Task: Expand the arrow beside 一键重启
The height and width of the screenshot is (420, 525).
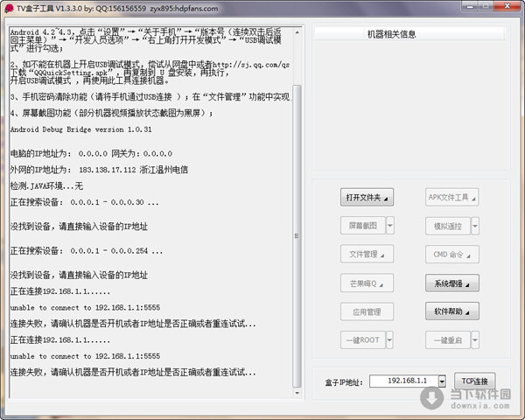Action: coord(475,340)
